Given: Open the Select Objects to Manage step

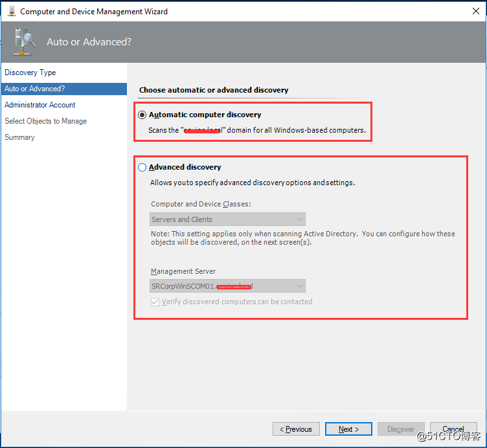Looking at the screenshot, I should coord(45,121).
